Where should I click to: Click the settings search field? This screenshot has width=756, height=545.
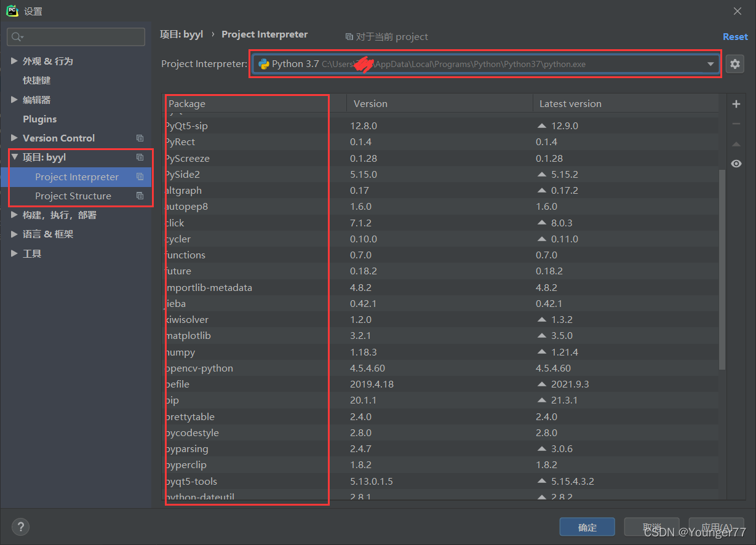tap(76, 37)
